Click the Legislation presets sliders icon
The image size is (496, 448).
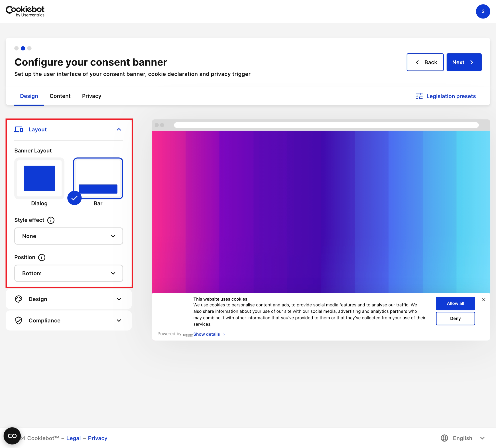[x=419, y=96]
